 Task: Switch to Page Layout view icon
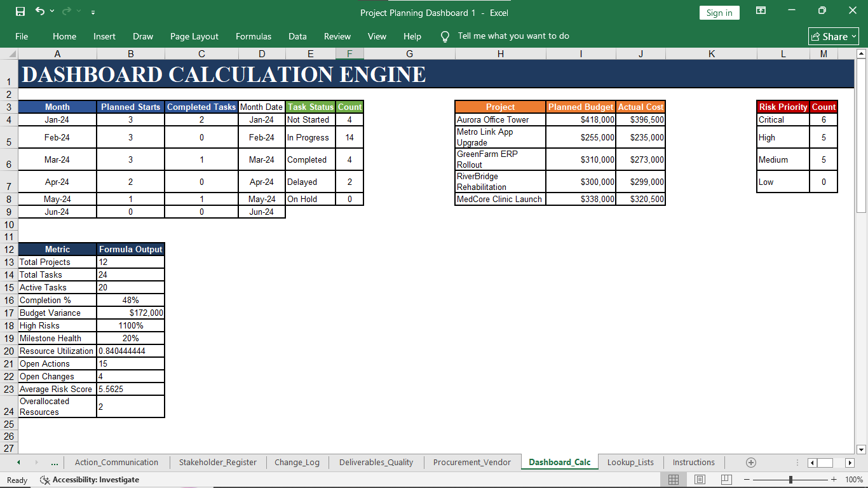coord(700,480)
